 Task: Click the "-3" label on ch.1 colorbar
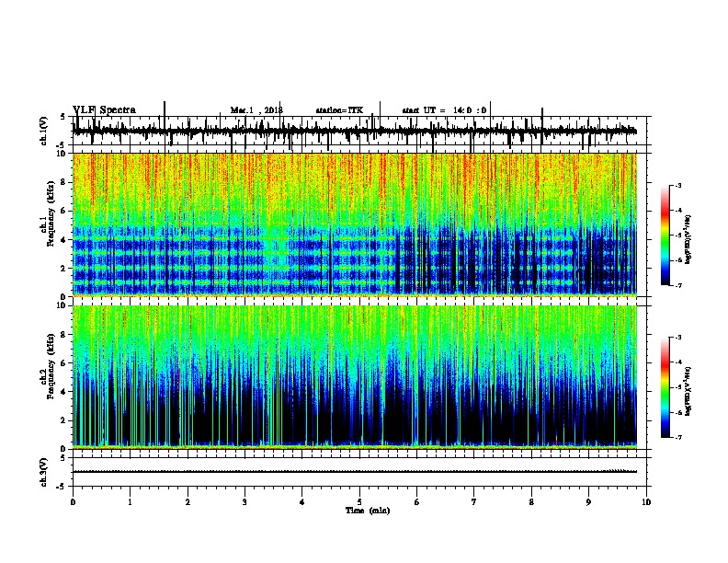677,185
